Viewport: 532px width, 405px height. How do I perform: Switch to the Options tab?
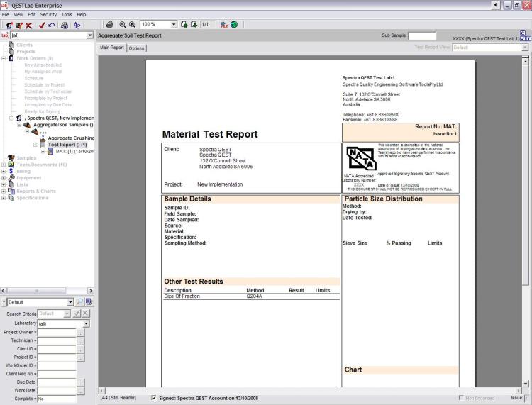pyautogui.click(x=137, y=48)
